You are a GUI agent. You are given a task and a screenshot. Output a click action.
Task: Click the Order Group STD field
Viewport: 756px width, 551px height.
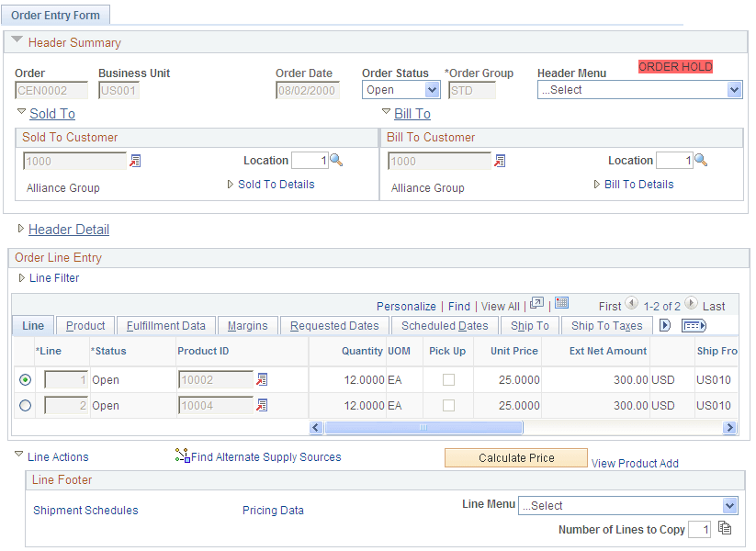click(x=472, y=90)
